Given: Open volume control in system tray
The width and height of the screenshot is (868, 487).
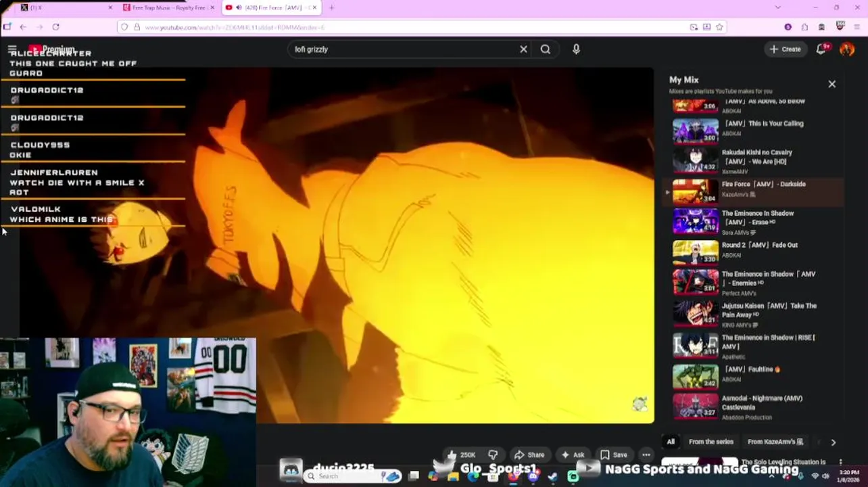Looking at the screenshot, I should point(825,476).
